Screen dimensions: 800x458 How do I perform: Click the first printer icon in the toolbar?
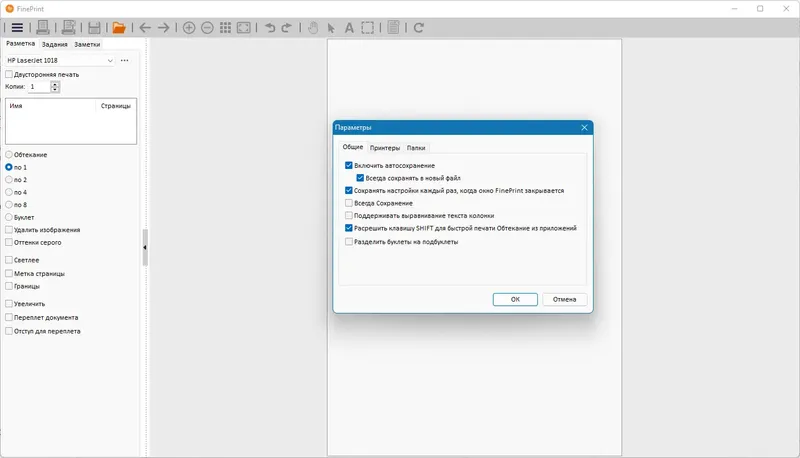pos(43,28)
